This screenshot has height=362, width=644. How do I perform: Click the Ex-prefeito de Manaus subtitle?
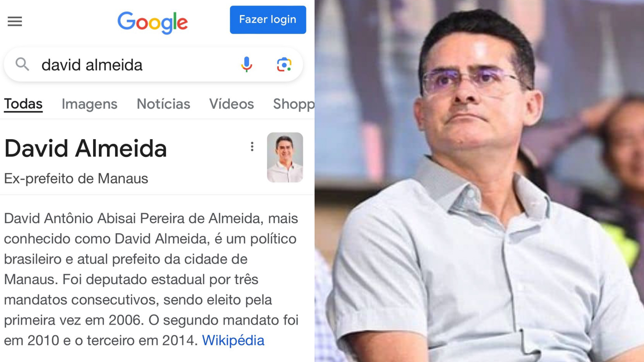coord(76,179)
